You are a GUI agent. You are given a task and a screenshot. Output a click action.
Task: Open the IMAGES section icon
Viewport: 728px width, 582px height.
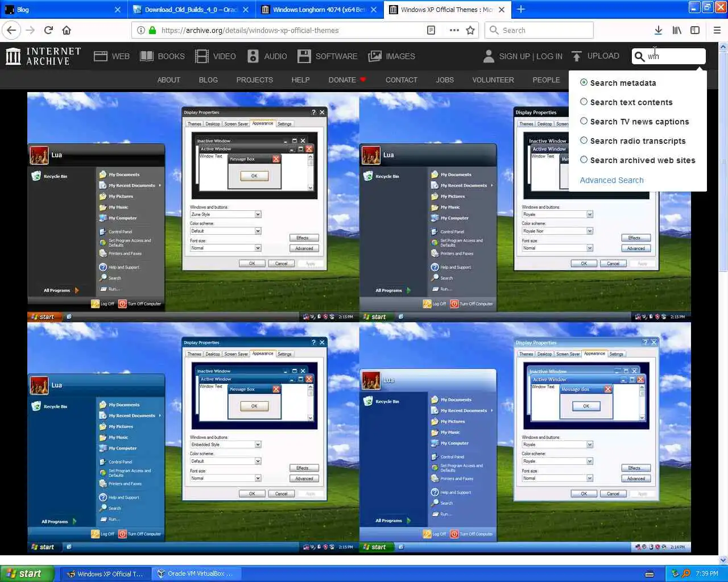375,56
